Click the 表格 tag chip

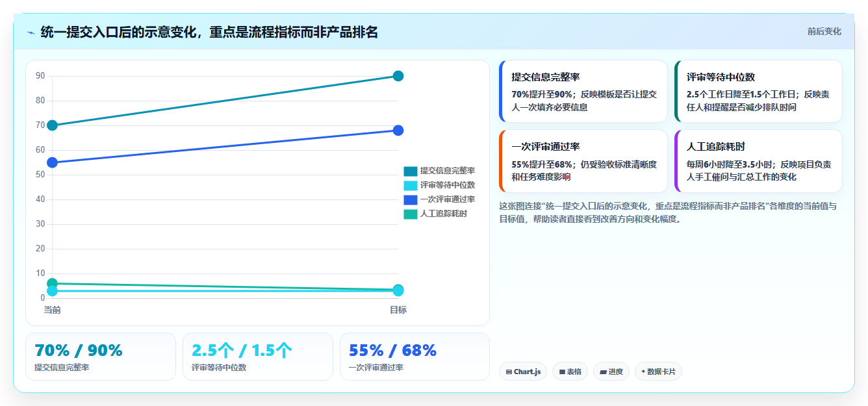click(570, 372)
